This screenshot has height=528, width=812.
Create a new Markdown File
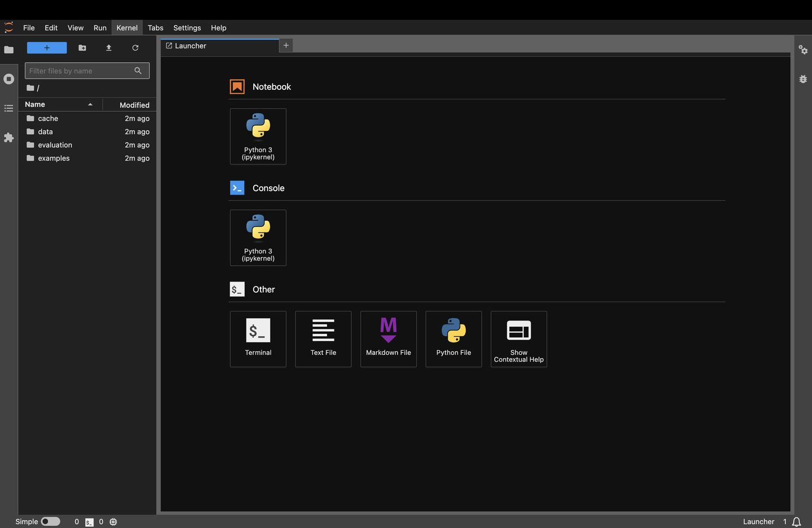pyautogui.click(x=389, y=339)
